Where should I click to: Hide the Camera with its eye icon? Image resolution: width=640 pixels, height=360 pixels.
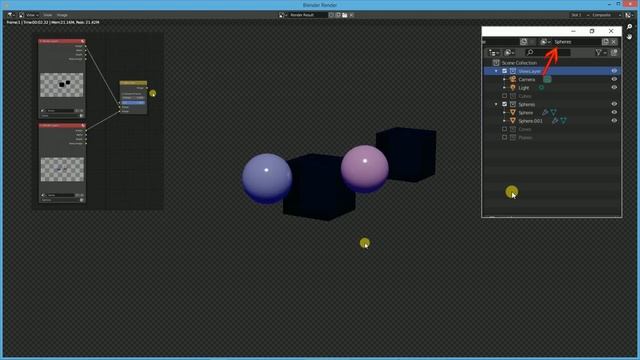click(x=614, y=79)
